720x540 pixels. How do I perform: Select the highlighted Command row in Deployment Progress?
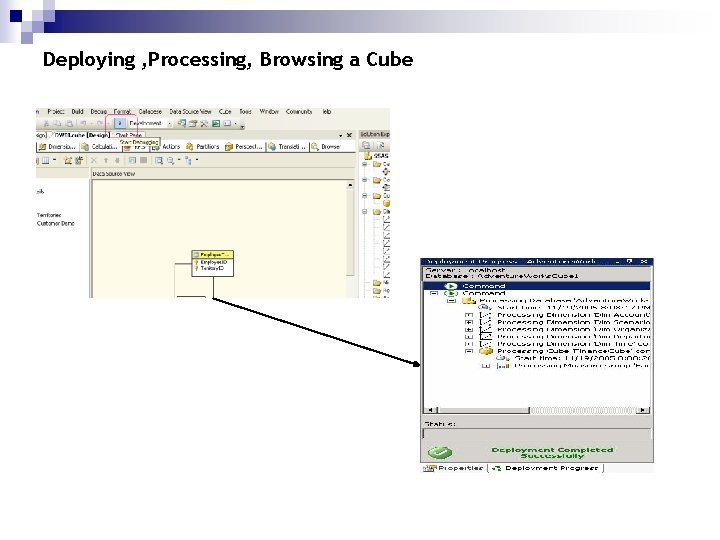coord(536,286)
